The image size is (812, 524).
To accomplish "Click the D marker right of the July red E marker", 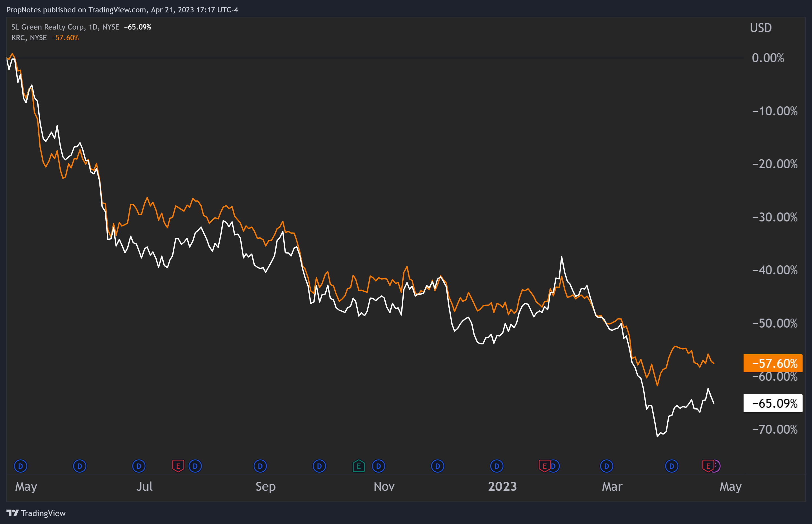I will pos(195,466).
